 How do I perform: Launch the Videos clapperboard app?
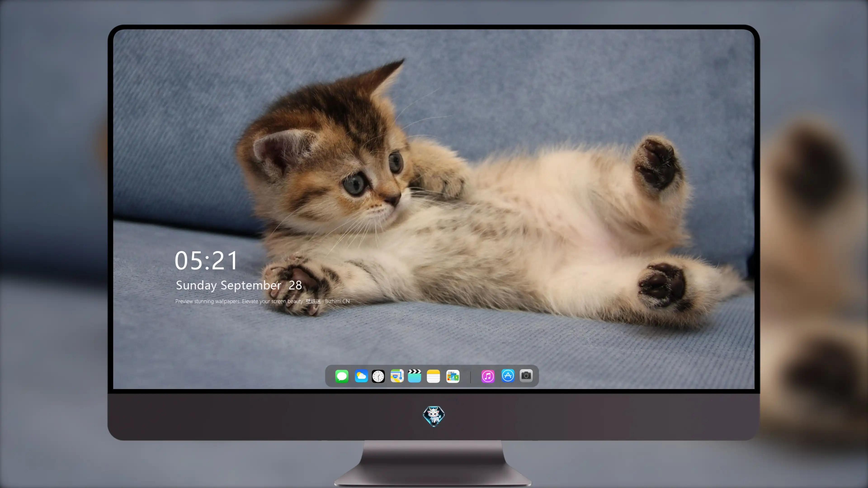pyautogui.click(x=415, y=376)
